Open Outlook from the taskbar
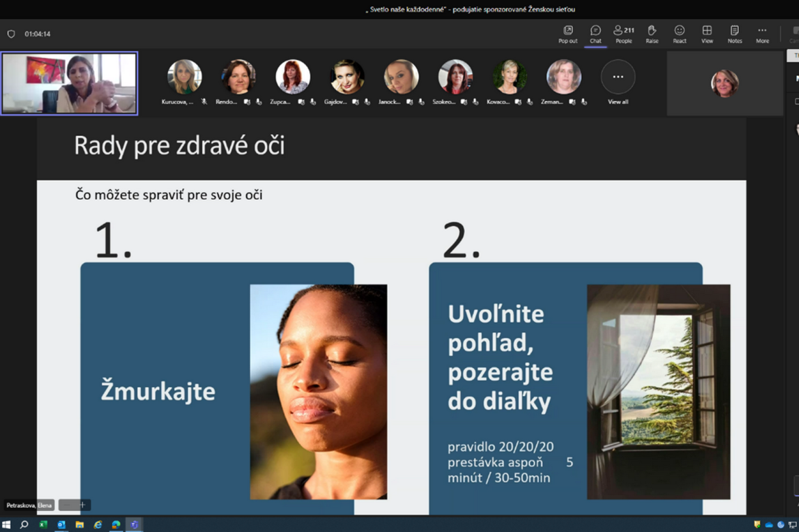 (61, 524)
